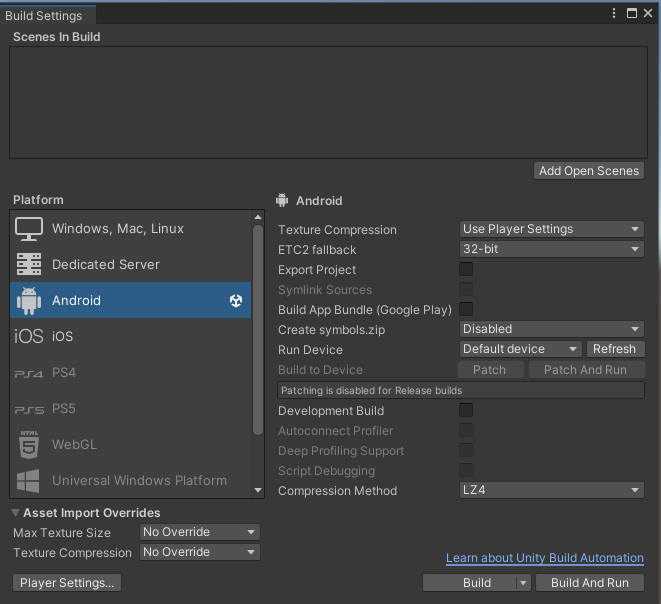This screenshot has height=604, width=661.
Task: Open the Learn about Unity Build Automation link
Action: tap(545, 558)
